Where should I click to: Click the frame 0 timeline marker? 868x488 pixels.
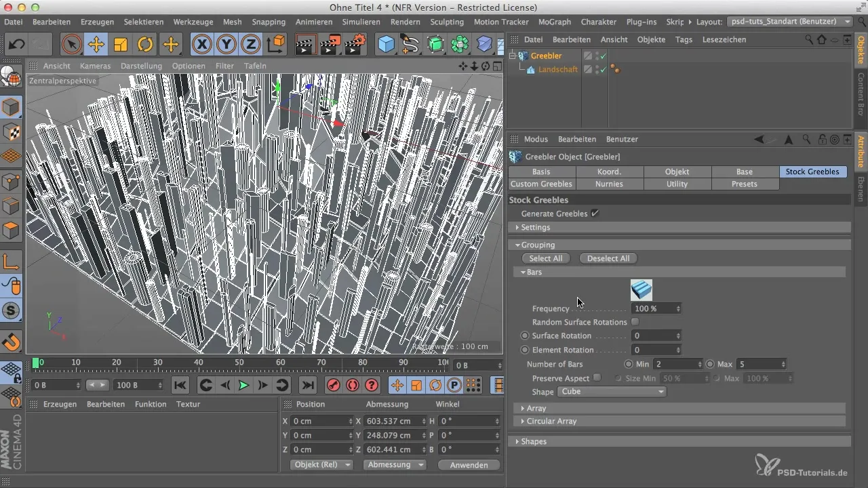coord(36,363)
